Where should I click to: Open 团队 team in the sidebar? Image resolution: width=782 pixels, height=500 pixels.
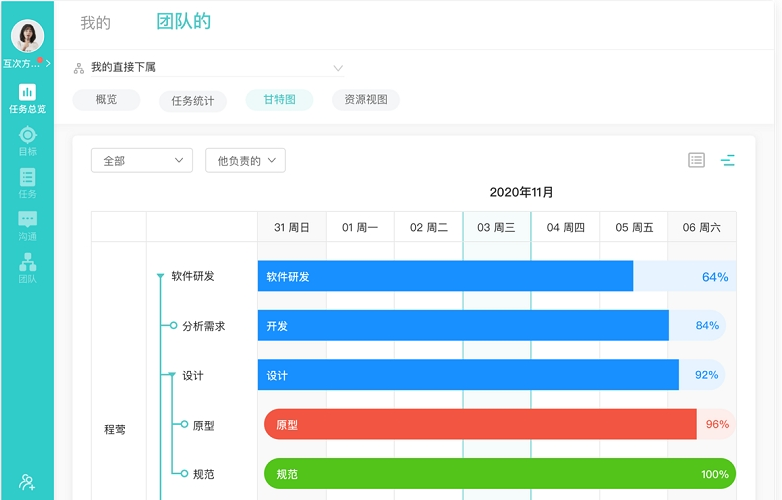(x=27, y=268)
